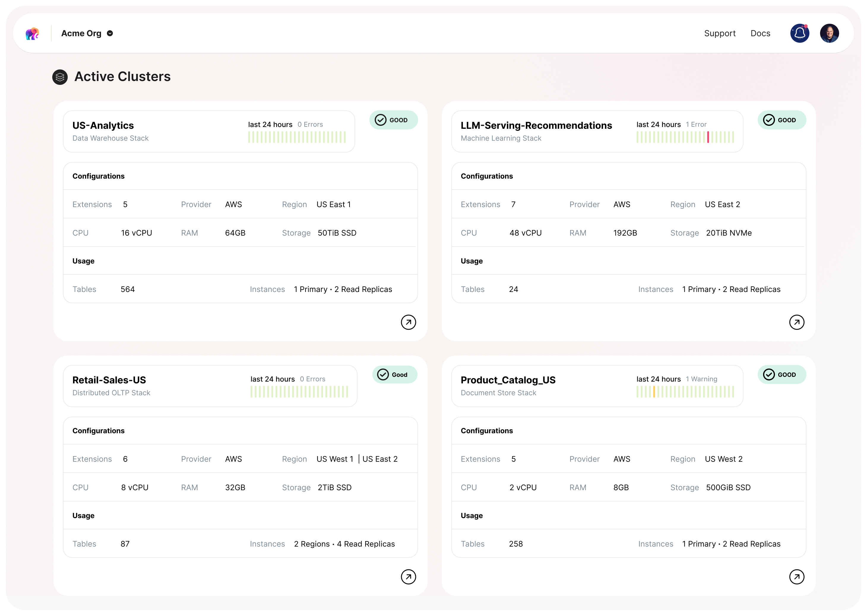The width and height of the screenshot is (867, 616).
Task: Click the Active Clusters stack icon
Action: coord(60,77)
